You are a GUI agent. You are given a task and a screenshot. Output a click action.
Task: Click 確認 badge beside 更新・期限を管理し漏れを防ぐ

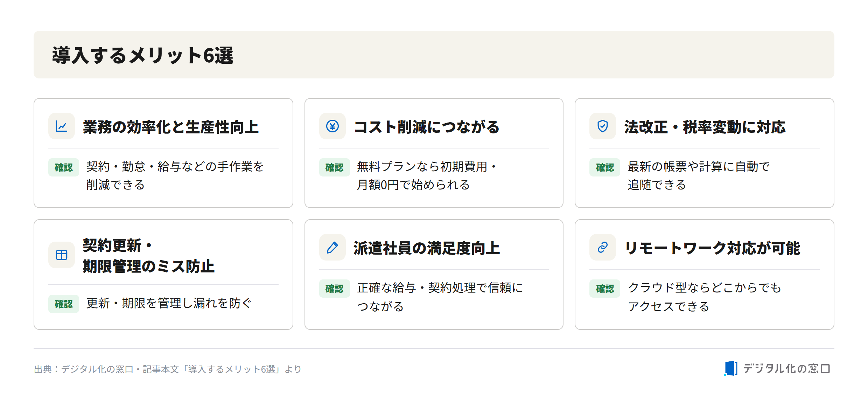[64, 304]
